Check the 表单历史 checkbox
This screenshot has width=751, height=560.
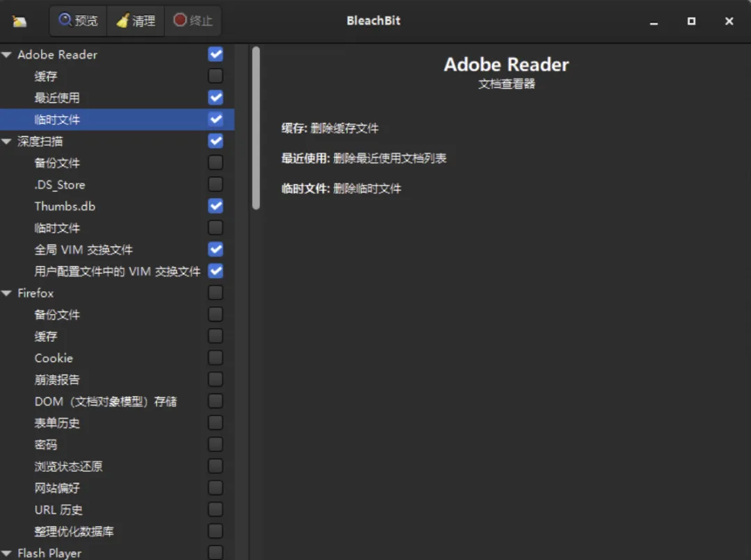pos(216,422)
